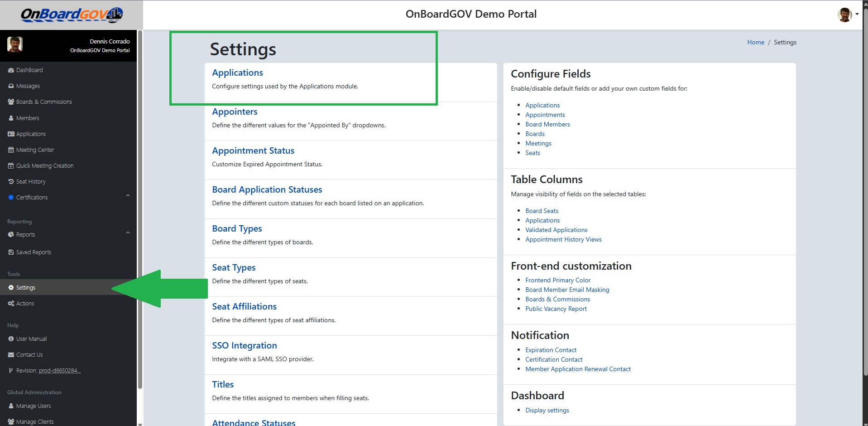The image size is (868, 426).
Task: Click the Reports pie chart icon
Action: pos(11,235)
